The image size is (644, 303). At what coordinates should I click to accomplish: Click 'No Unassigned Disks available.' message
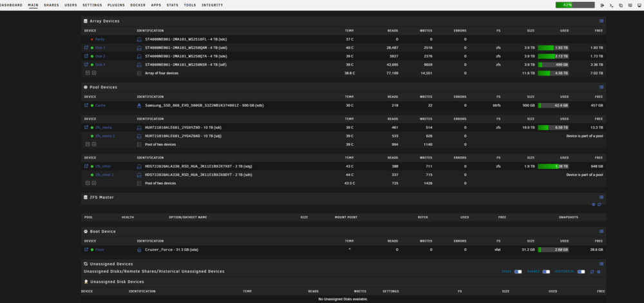pyautogui.click(x=343, y=299)
